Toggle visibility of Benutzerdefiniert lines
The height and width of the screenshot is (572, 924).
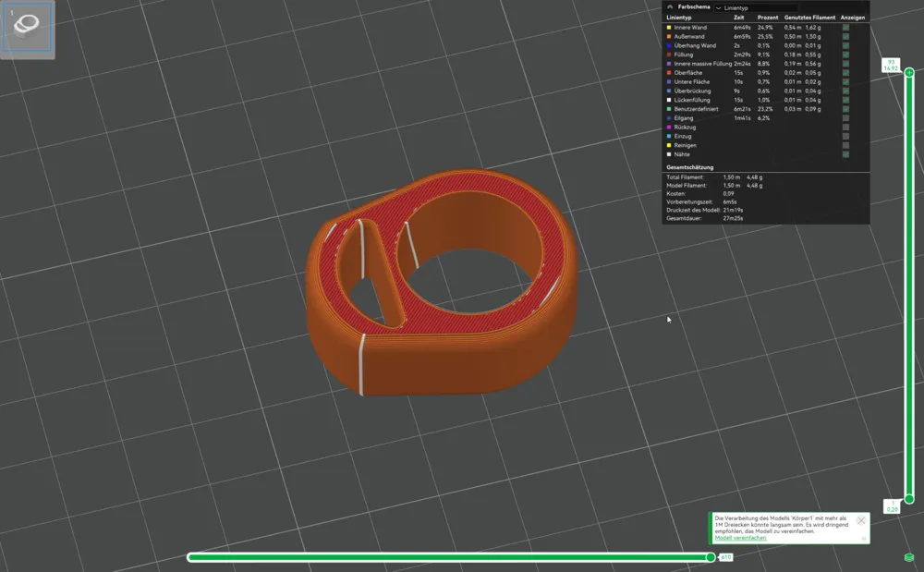pos(845,109)
